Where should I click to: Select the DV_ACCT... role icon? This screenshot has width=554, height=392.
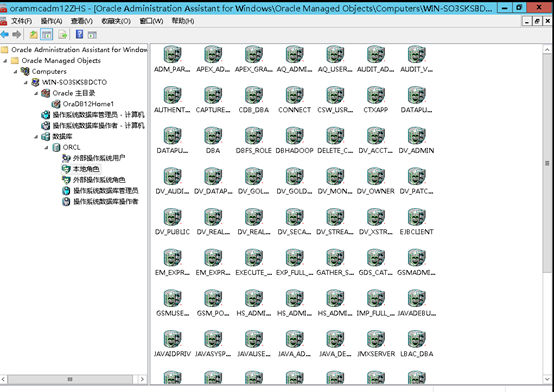tap(376, 136)
